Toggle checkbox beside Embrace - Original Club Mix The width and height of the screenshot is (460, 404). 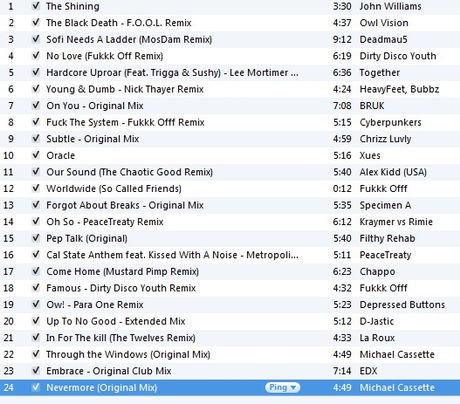click(36, 371)
